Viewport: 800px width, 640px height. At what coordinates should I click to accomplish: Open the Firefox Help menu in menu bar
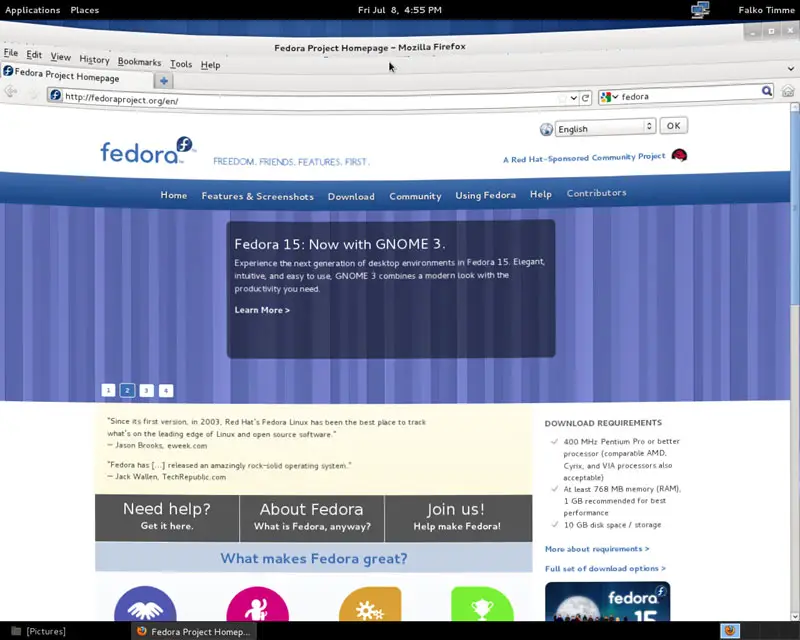pyautogui.click(x=210, y=65)
